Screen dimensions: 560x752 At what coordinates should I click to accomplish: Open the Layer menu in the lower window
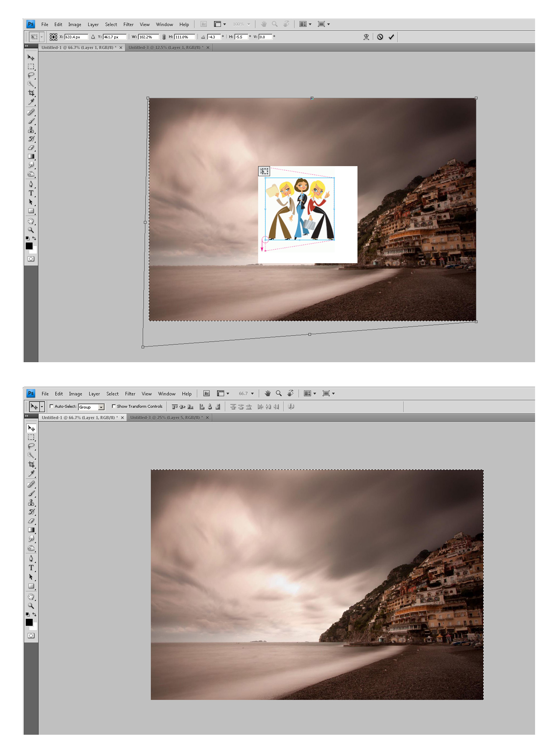pyautogui.click(x=94, y=394)
